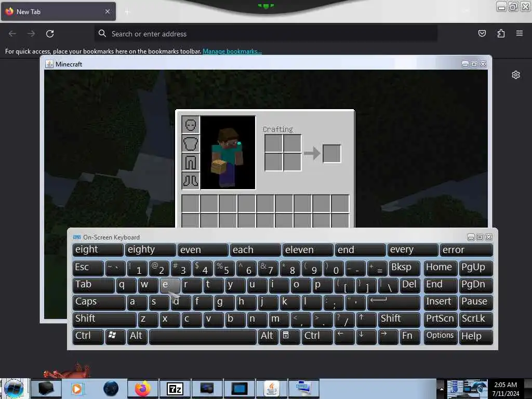This screenshot has width=532, height=399.
Task: Click the Windows logo key on keyboard
Action: [x=115, y=337]
